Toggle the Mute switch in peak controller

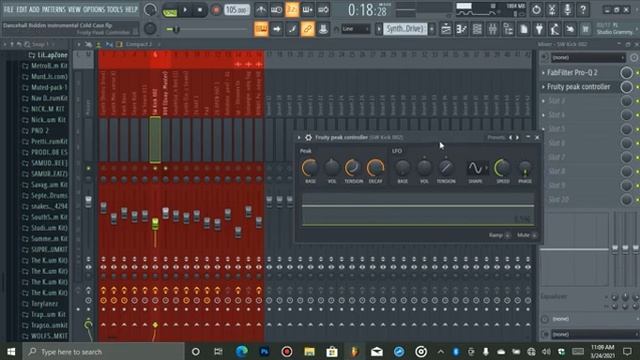pyautogui.click(x=534, y=235)
